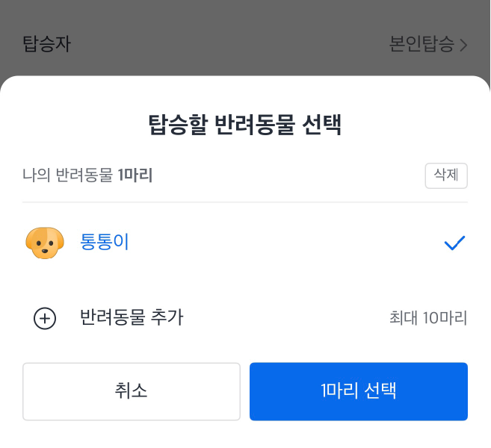Click the 나의 반려동물 1마리 header
The height and width of the screenshot is (448, 491).
coord(87,175)
